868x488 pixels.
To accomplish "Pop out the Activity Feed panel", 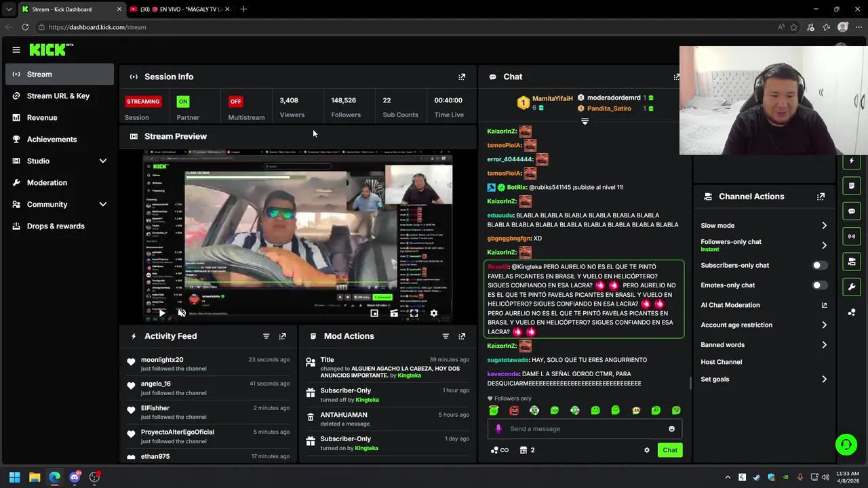I will pyautogui.click(x=283, y=336).
